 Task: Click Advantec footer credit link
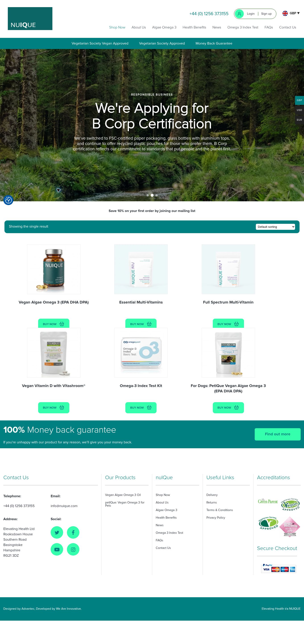(x=28, y=609)
